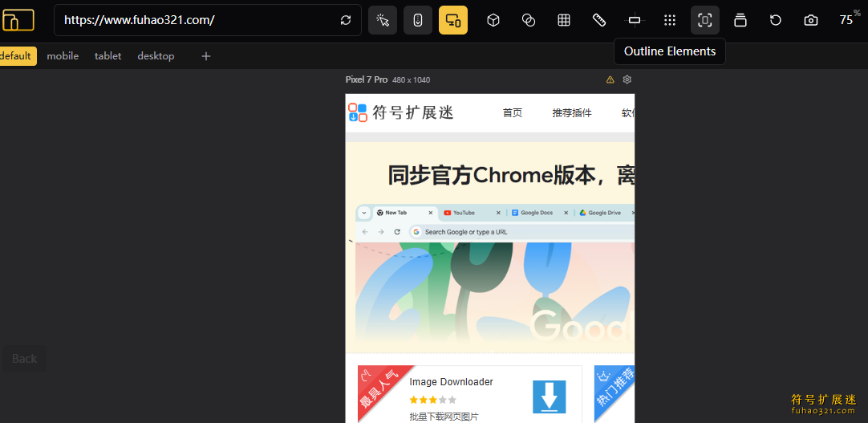
Task: Click the Pixel 7 Pro device name
Action: pos(367,79)
